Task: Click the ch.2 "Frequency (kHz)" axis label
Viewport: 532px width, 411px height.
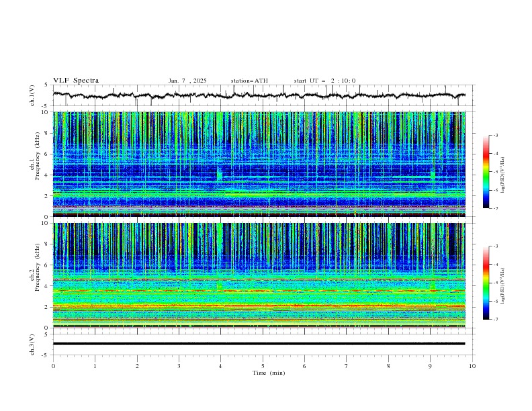Action: (x=37, y=267)
